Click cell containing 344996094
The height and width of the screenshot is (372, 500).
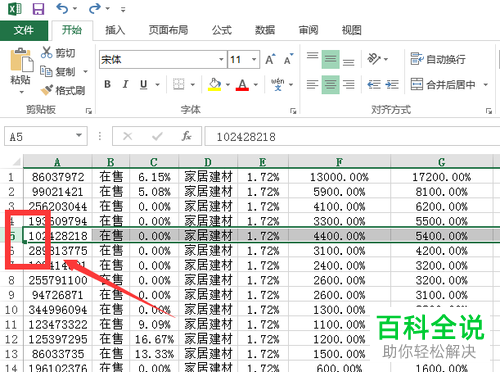[x=58, y=310]
